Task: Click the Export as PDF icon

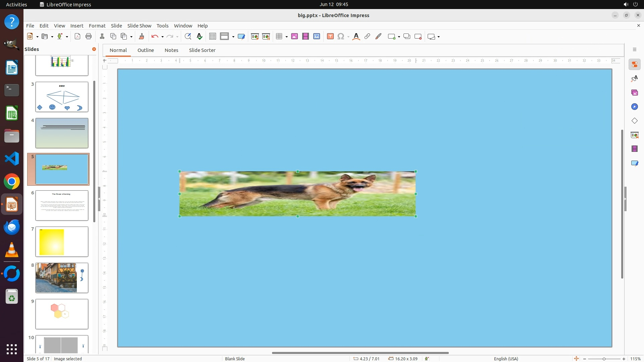Action: 77,37
